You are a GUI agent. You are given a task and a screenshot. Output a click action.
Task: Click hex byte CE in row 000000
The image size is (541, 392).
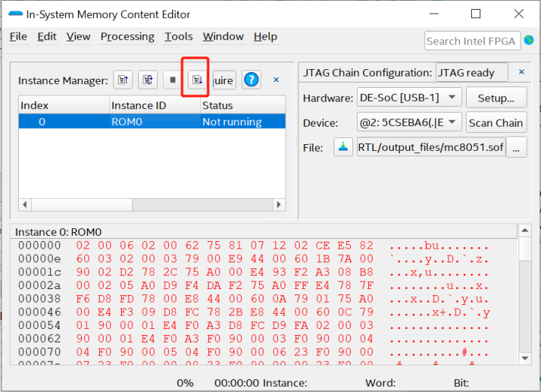click(x=322, y=246)
